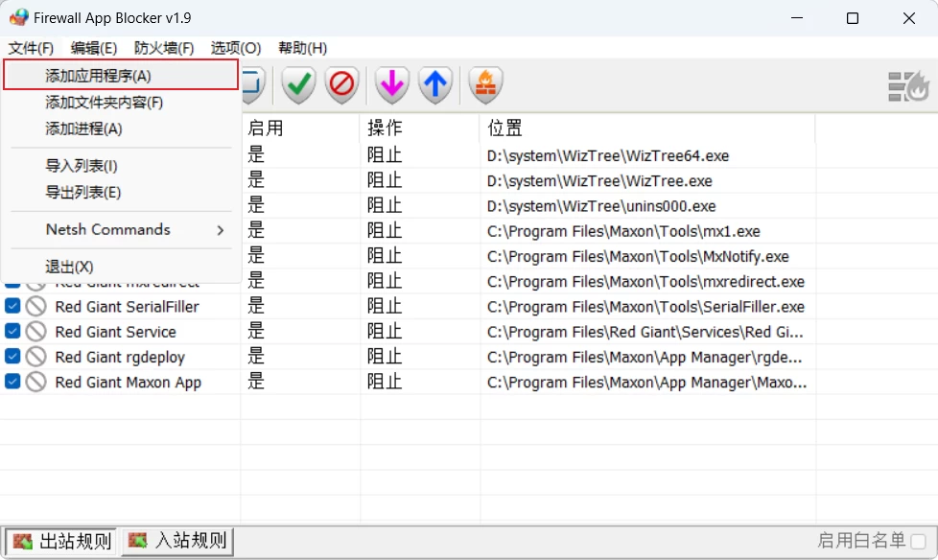Click the blue move-up arrow icon
938x560 pixels.
point(434,84)
